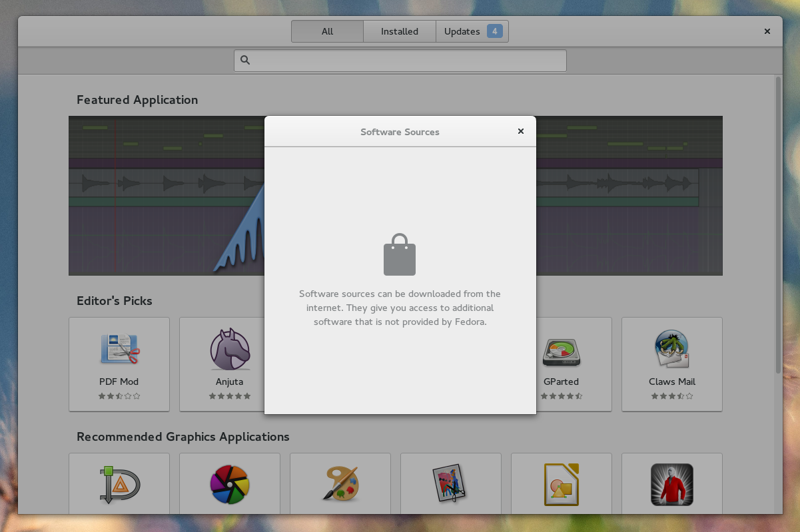Click Claws Mail star rating
Image resolution: width=800 pixels, height=532 pixels.
click(x=672, y=396)
